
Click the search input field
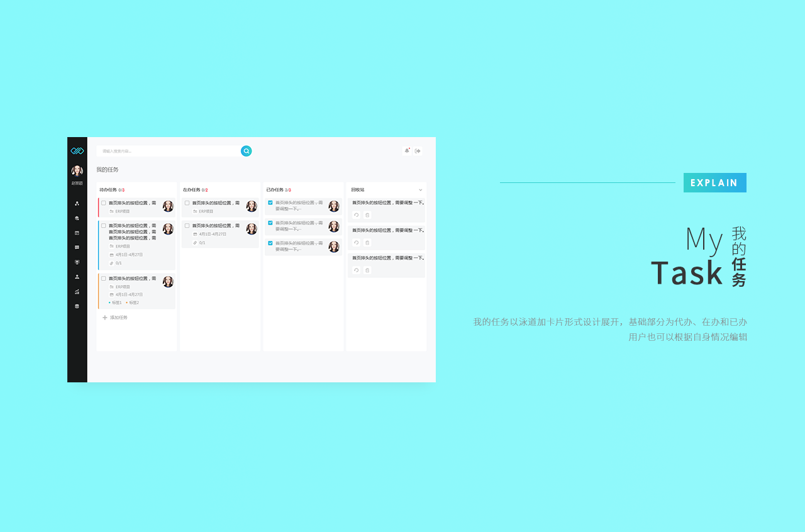169,151
